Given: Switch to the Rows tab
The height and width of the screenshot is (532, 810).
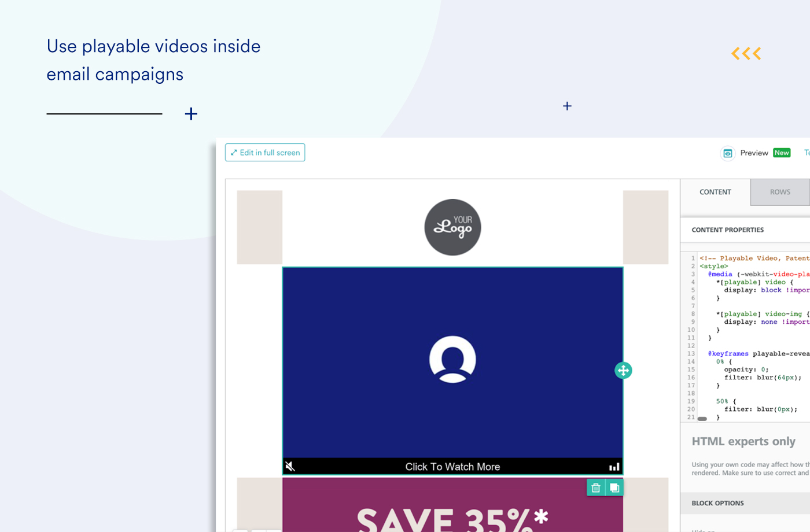Looking at the screenshot, I should point(779,191).
